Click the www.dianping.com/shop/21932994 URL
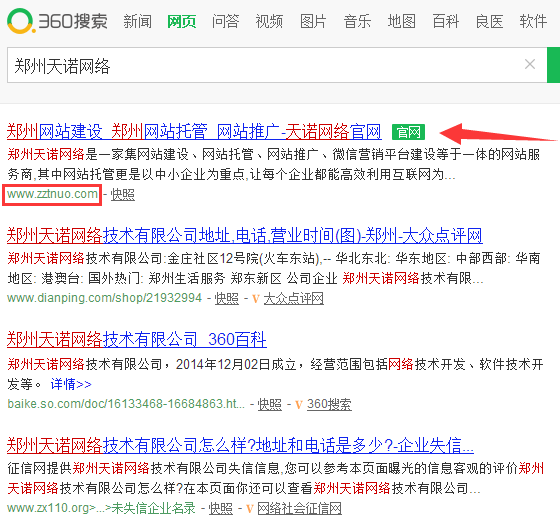This screenshot has height=523, width=560. coord(104,298)
